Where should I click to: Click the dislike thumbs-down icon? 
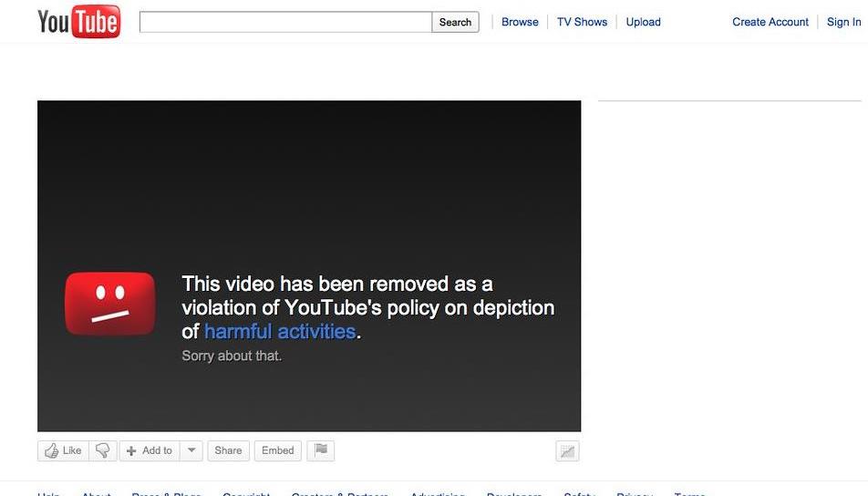[103, 450]
